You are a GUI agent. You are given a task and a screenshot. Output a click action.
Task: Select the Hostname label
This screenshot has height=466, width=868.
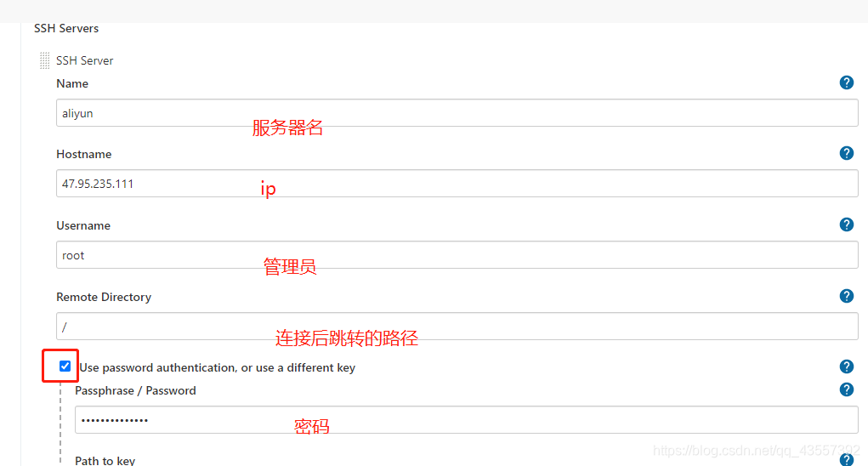[83, 154]
